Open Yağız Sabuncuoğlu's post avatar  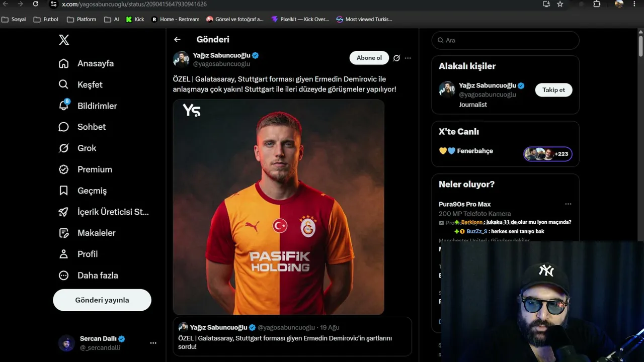pyautogui.click(x=181, y=59)
